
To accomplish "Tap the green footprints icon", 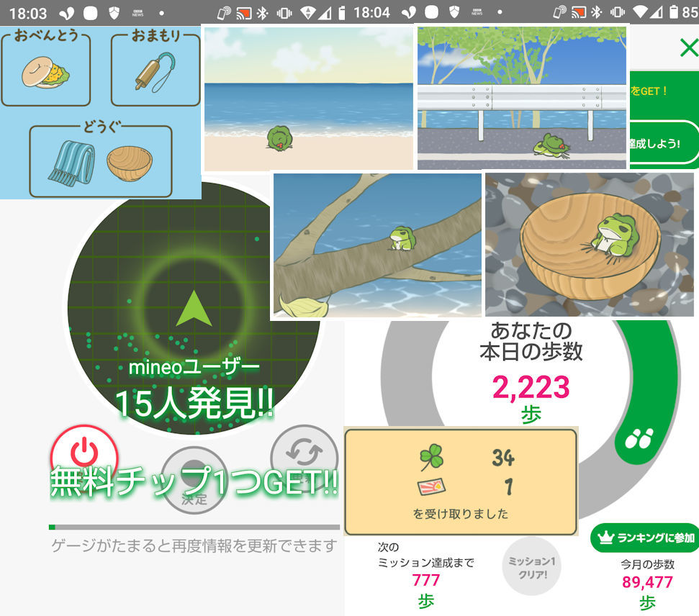I will pos(640,438).
